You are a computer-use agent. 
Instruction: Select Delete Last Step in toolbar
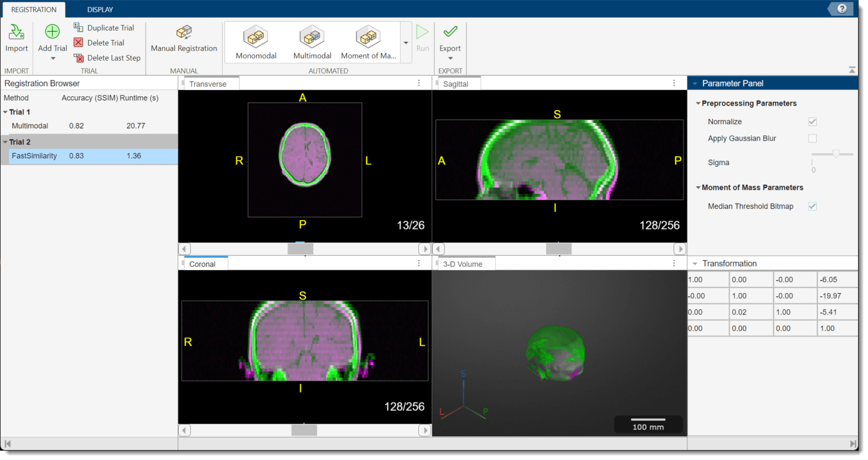107,57
